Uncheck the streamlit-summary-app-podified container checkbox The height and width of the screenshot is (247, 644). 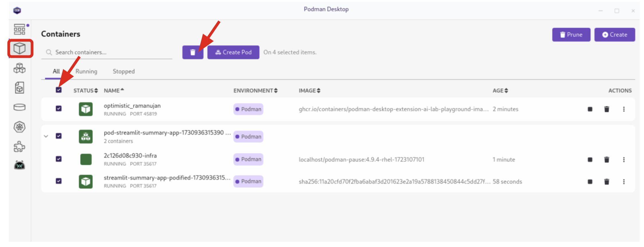[59, 181]
